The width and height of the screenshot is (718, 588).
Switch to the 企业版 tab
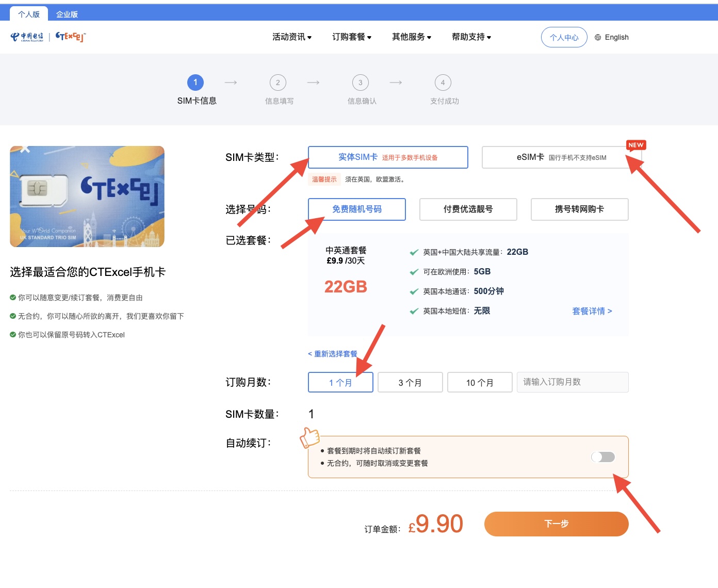pyautogui.click(x=67, y=14)
